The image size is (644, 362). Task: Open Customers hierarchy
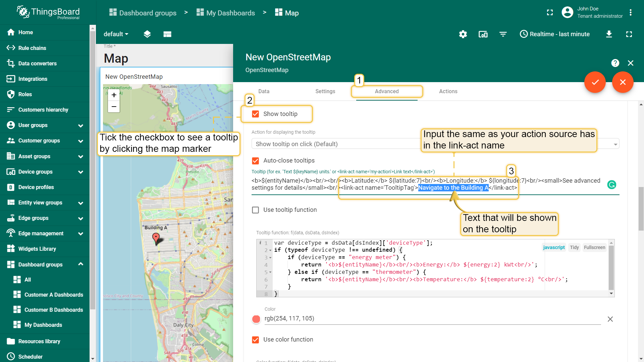click(x=45, y=110)
